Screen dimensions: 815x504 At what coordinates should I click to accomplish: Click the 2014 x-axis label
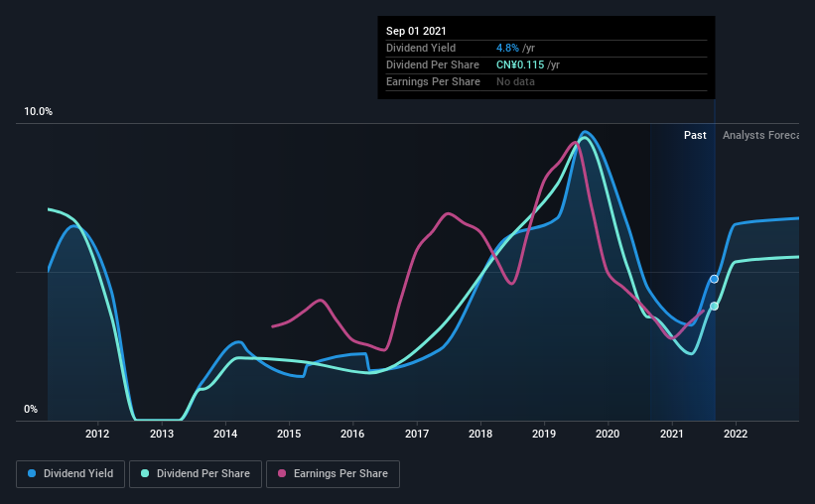[x=225, y=434]
